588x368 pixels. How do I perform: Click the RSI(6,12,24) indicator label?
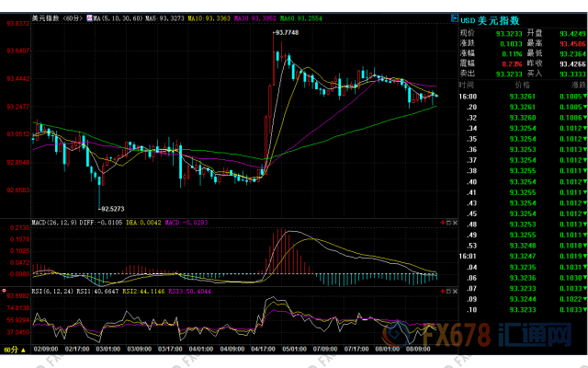[x=53, y=292]
